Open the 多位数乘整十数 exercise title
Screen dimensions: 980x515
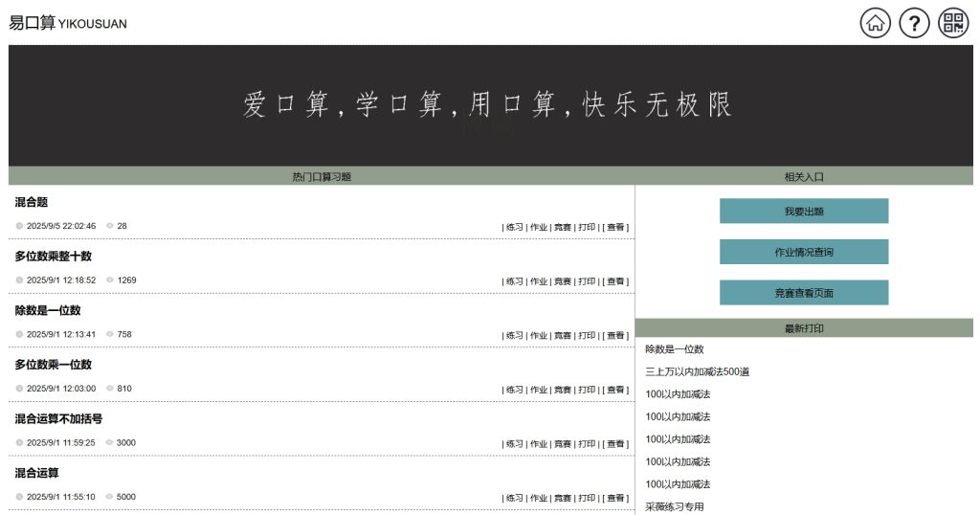54,257
